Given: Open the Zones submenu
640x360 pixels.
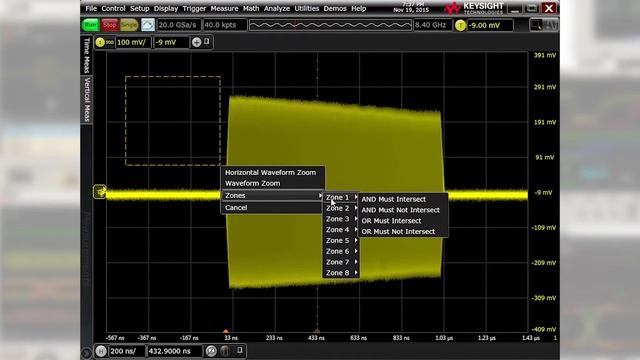Looking at the screenshot, I should click(x=273, y=196).
